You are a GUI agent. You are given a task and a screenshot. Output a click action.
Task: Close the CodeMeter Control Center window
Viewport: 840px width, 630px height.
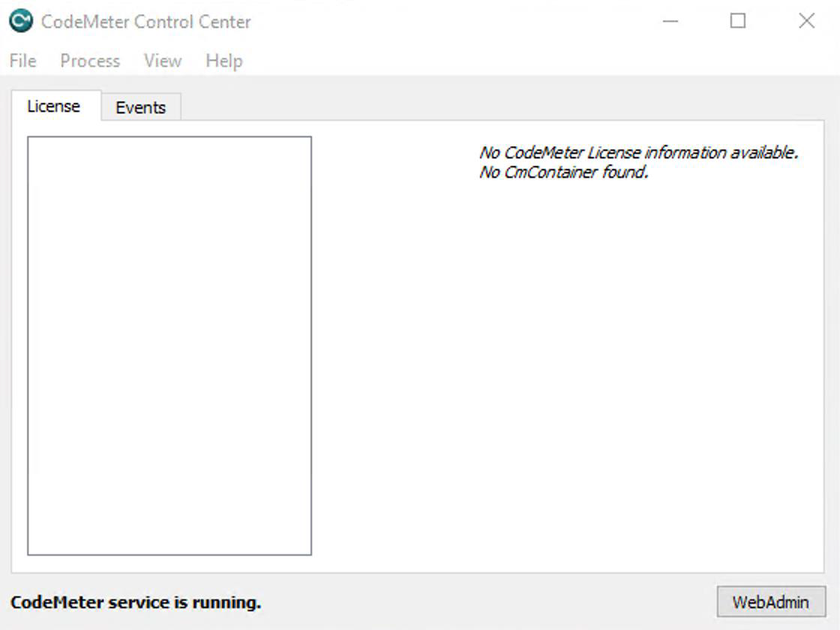coord(806,21)
